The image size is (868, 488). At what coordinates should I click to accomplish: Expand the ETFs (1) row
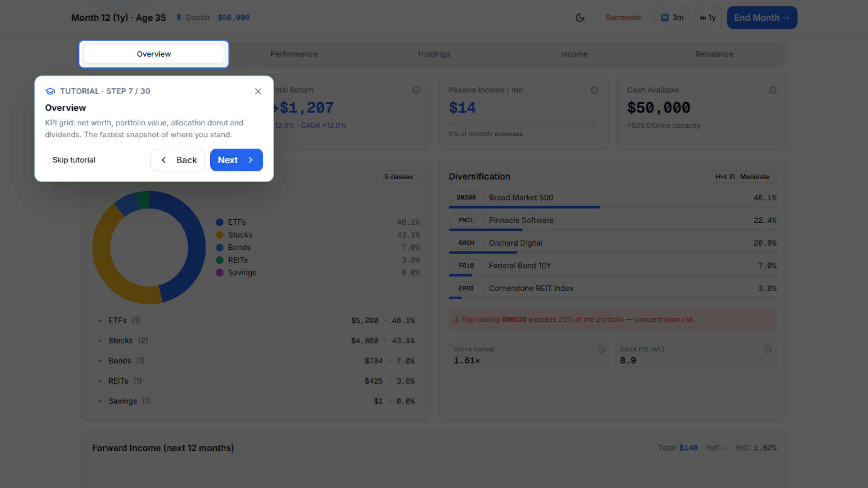tap(257, 320)
